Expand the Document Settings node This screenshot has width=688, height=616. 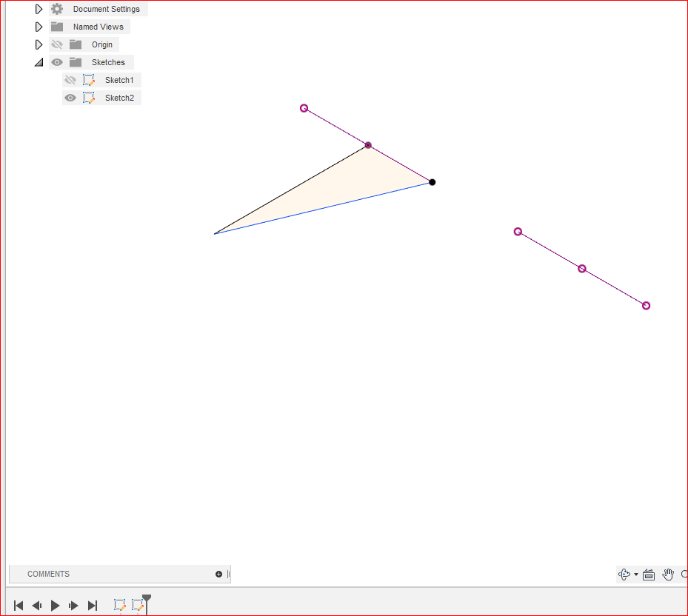(39, 9)
